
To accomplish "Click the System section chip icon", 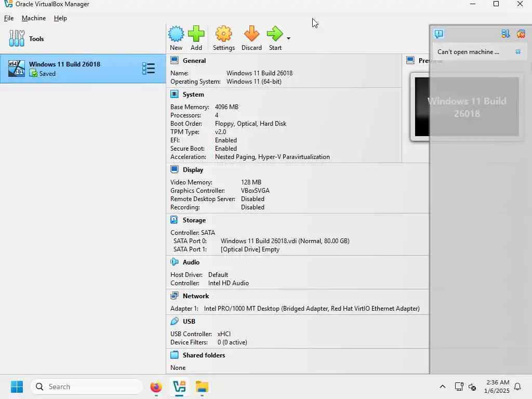I will coord(175,94).
